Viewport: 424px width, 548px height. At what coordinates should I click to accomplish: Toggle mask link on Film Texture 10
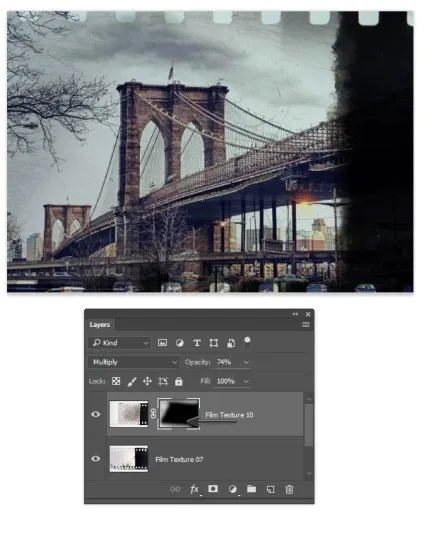[153, 414]
